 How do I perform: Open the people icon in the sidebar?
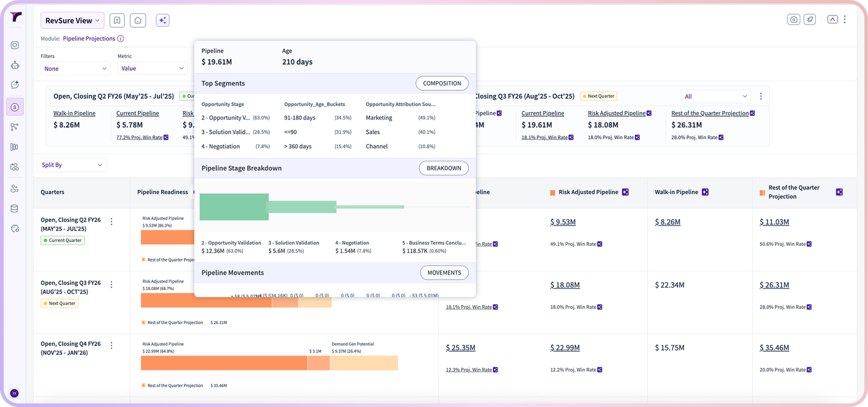(15, 189)
